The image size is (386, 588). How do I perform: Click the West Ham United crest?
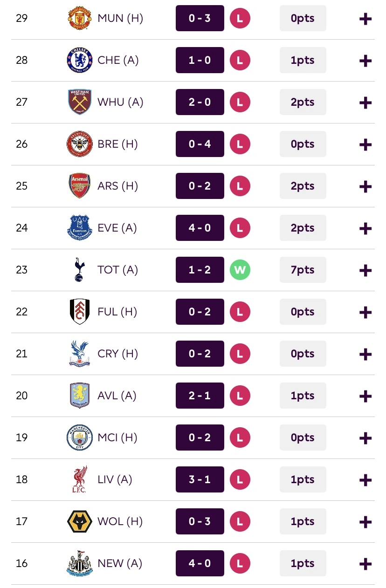point(80,102)
